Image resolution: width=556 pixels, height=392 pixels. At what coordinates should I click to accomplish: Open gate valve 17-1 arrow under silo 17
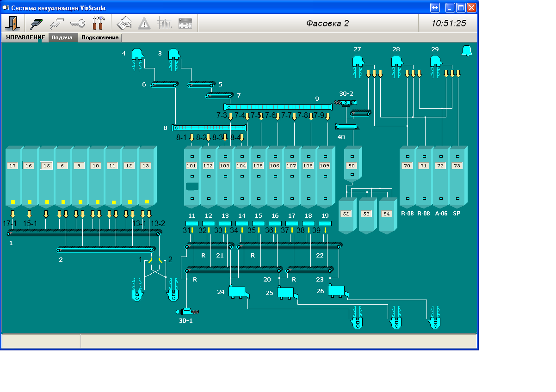pos(13,214)
